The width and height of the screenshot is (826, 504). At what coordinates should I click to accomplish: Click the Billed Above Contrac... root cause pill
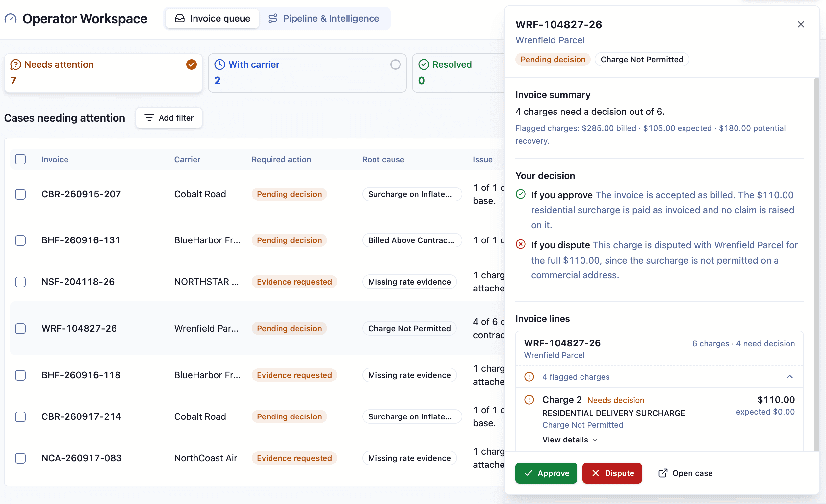pyautogui.click(x=412, y=240)
